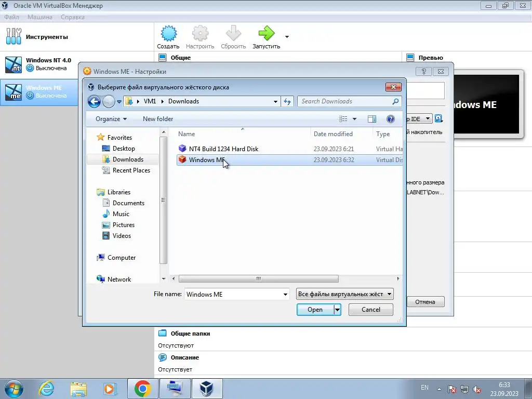Viewport: 532px width, 399px height.
Task: Select the Windows ME machine entry
Action: pos(39,92)
